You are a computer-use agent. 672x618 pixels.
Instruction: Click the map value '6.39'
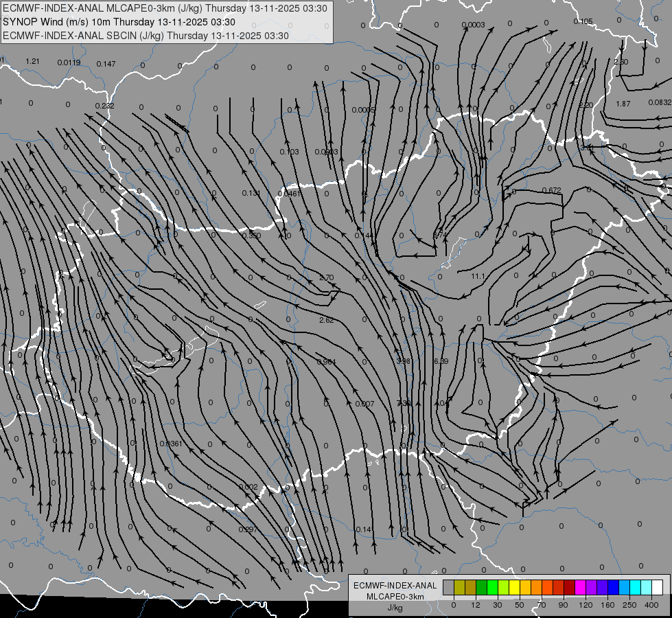coord(441,361)
